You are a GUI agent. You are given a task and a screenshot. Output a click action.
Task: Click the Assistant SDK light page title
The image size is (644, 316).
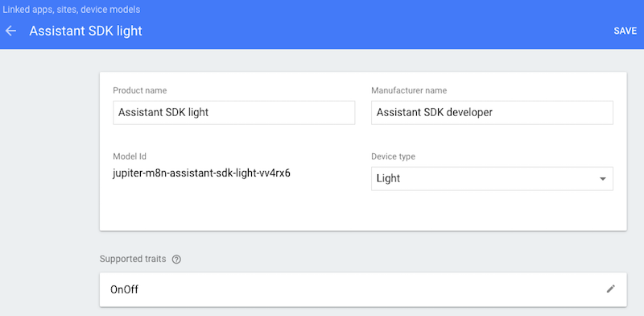coord(86,31)
